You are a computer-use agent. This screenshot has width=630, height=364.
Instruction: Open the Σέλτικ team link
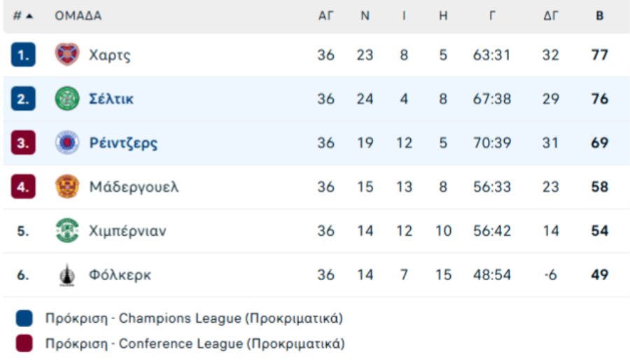111,99
